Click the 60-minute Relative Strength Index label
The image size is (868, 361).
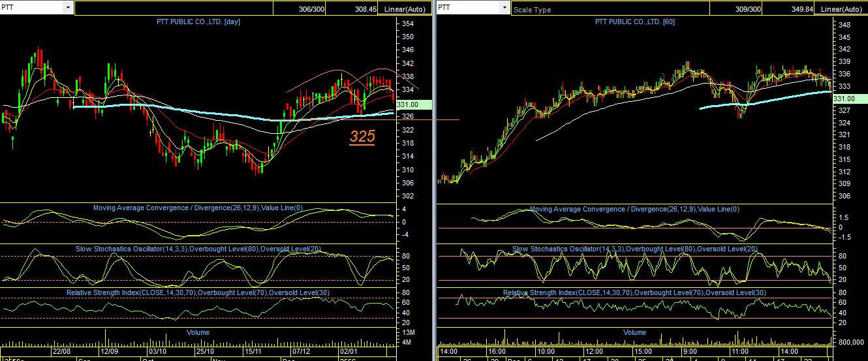(x=634, y=292)
